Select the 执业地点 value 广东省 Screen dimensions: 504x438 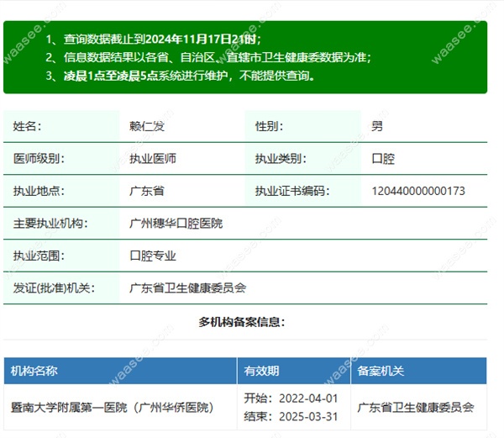147,191
